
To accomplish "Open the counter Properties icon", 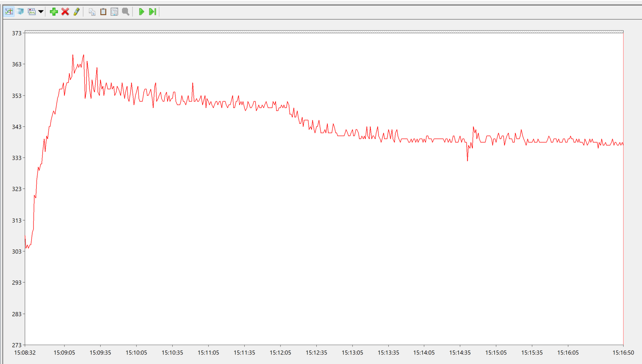I will (x=114, y=12).
